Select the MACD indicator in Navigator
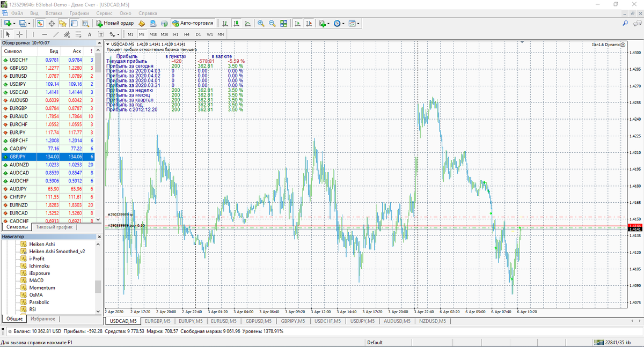The image size is (644, 347). 36,280
